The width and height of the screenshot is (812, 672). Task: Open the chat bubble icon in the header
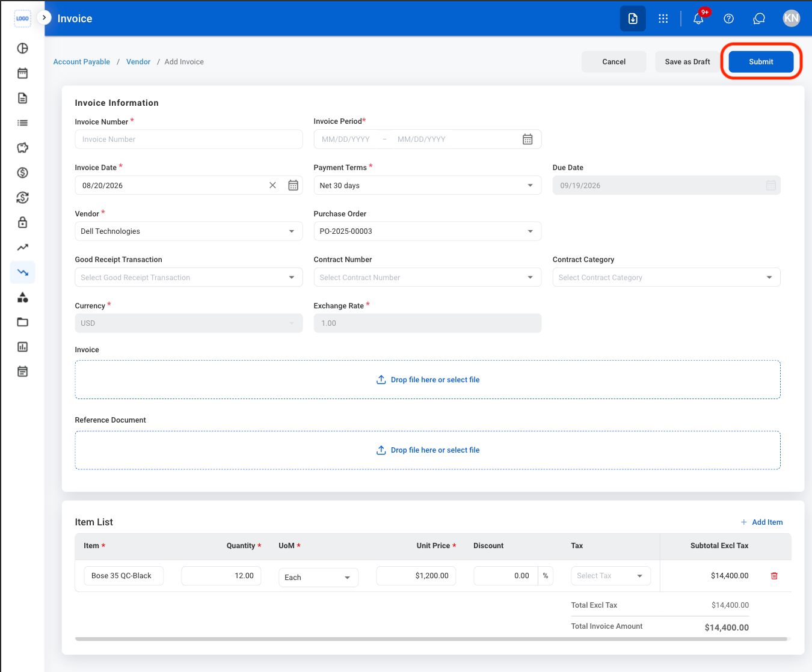pos(759,19)
